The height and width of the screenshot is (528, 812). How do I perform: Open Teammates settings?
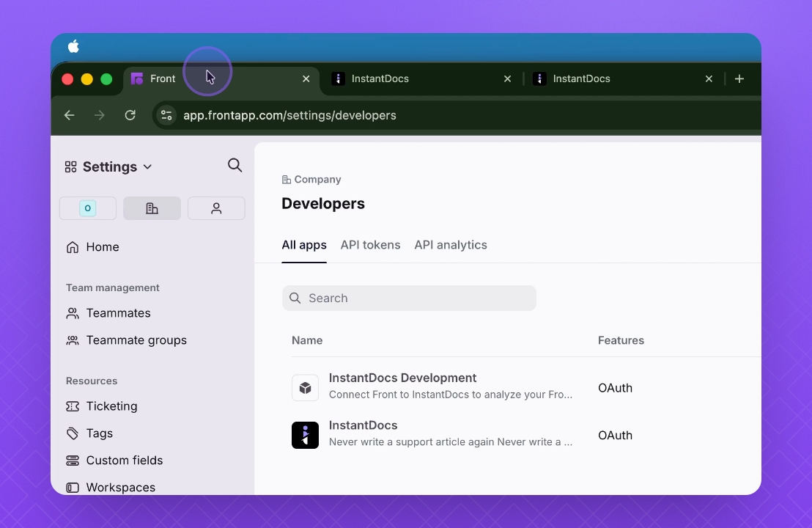[118, 313]
